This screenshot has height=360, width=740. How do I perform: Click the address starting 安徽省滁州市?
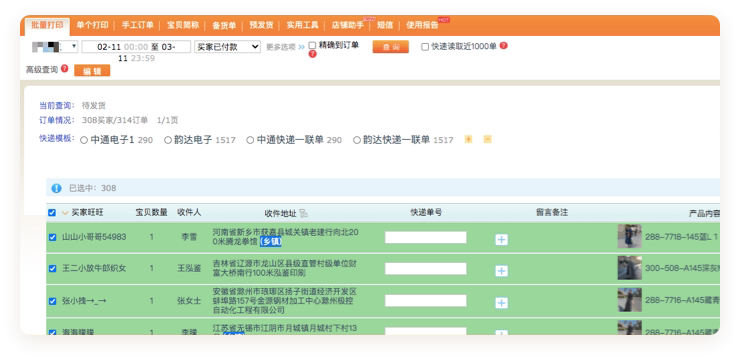[x=285, y=301]
